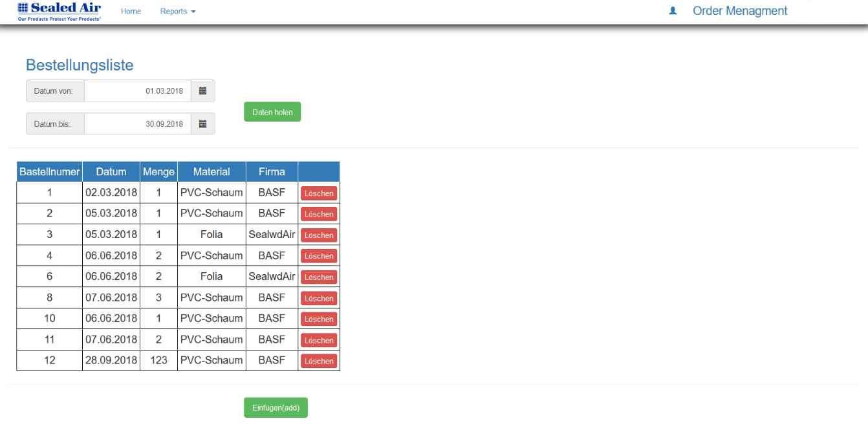Click the user profile icon in header
This screenshot has width=868, height=441.
673,11
